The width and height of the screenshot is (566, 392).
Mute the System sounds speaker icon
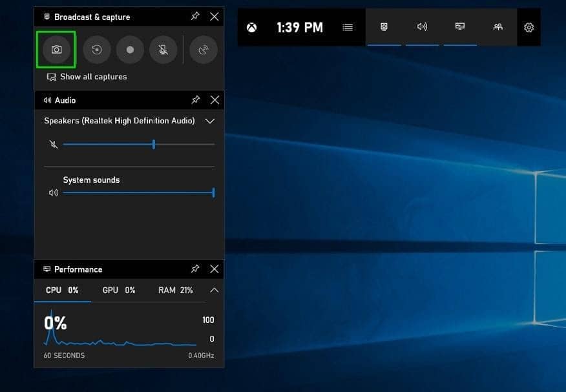point(53,192)
